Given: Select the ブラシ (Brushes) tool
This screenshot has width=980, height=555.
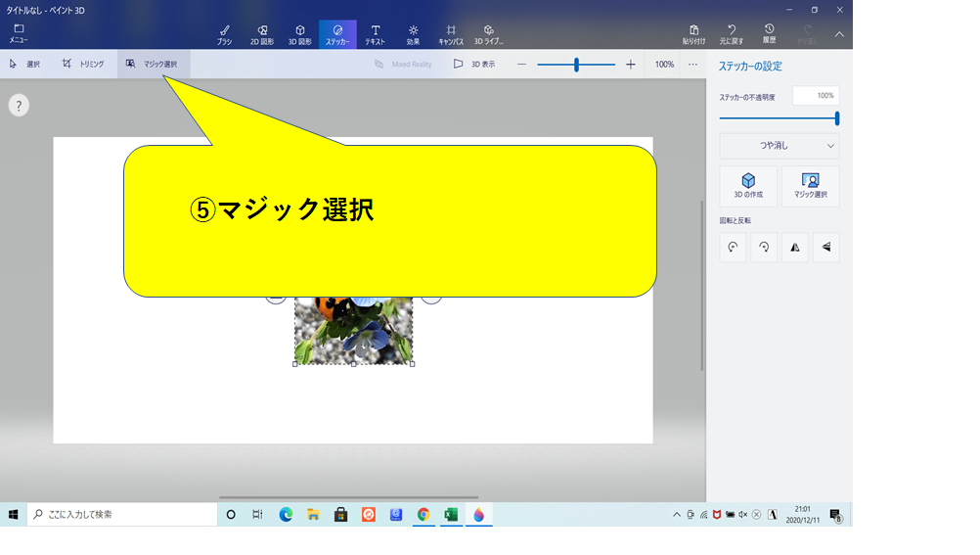Looking at the screenshot, I should (224, 34).
